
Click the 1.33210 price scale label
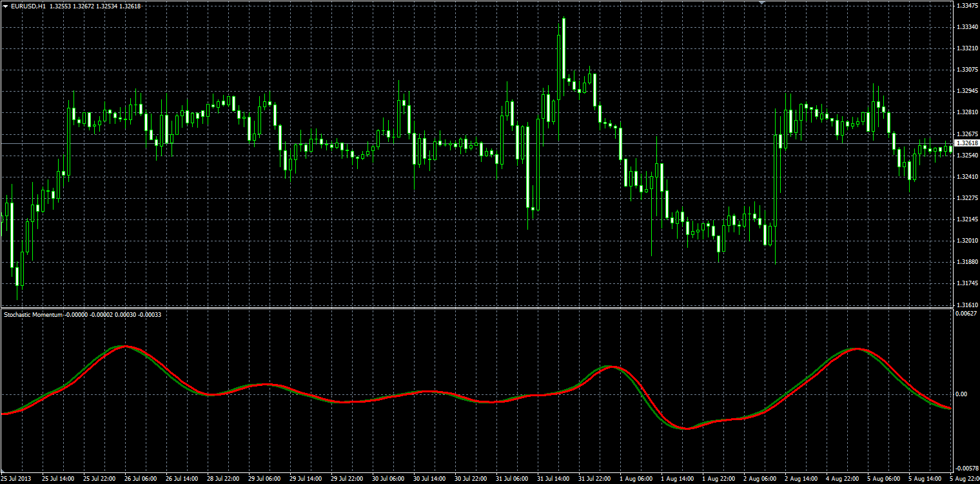[x=966, y=48]
